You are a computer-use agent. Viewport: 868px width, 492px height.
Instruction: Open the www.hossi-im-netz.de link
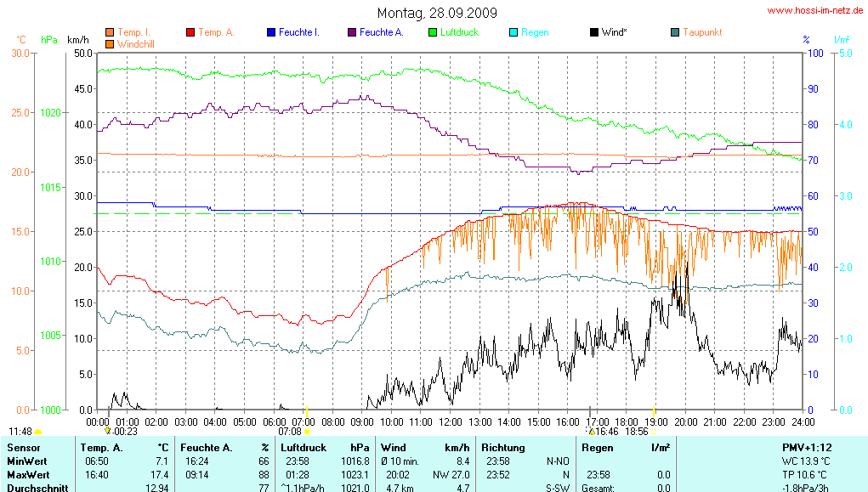pos(815,11)
